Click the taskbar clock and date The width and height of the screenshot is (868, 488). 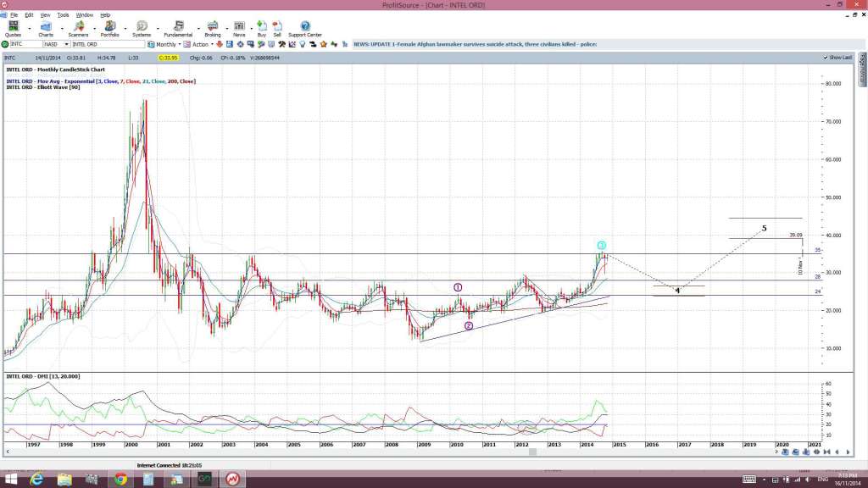tap(847, 480)
